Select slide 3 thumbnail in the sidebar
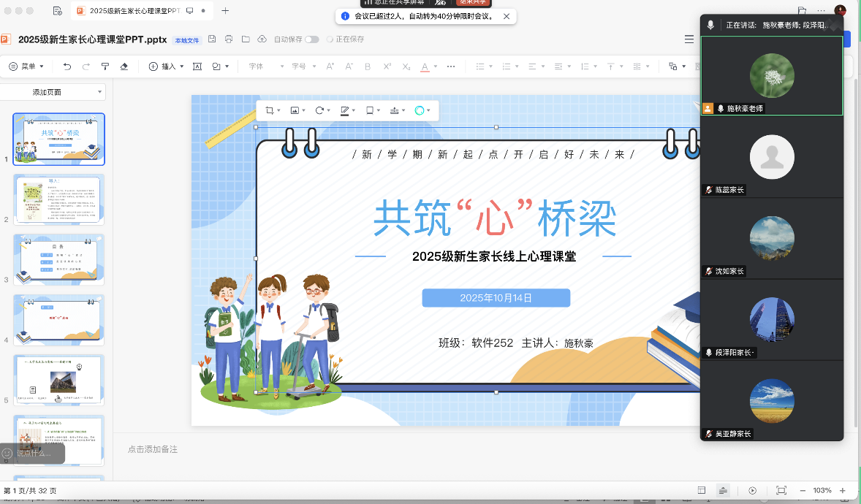The image size is (861, 504). [x=59, y=259]
